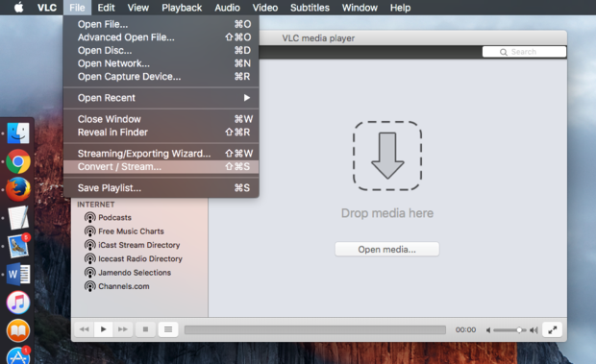This screenshot has height=364, width=596.
Task: Click the fast-forward next button
Action: point(122,329)
